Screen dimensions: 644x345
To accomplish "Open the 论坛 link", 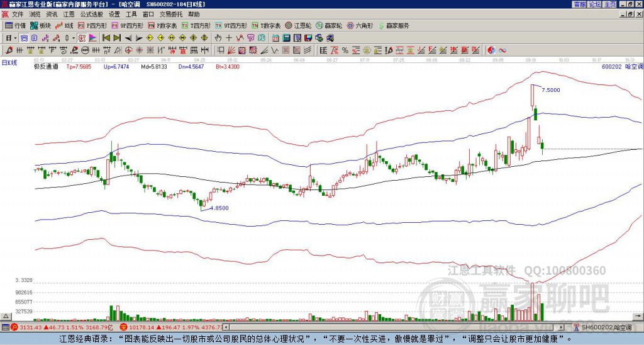I will (594, 4).
